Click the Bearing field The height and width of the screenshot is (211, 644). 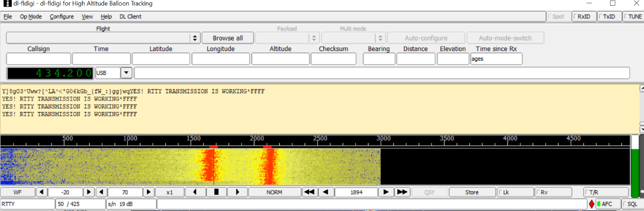coord(379,59)
